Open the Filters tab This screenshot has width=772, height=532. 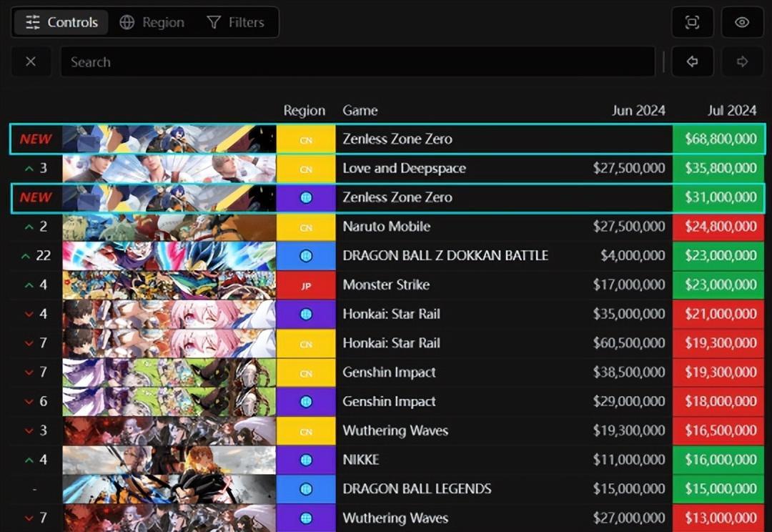click(x=235, y=22)
